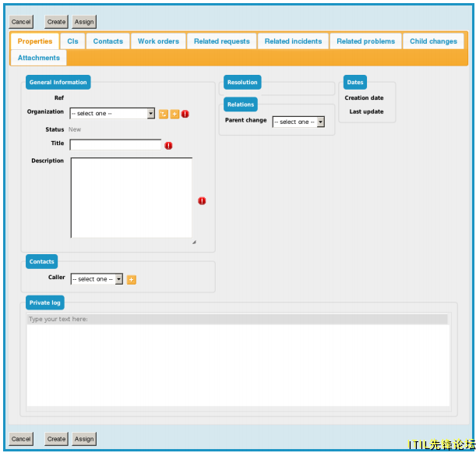
Task: Go to the Related incidents tab
Action: (x=293, y=41)
